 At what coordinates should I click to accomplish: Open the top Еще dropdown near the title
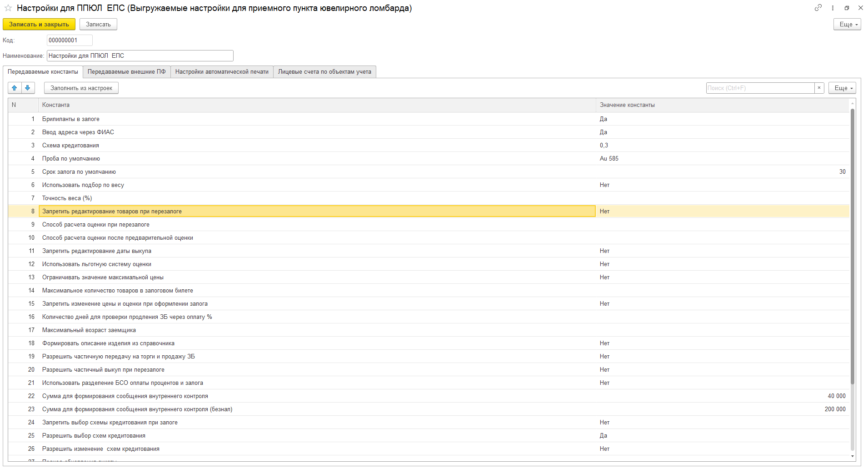point(847,24)
